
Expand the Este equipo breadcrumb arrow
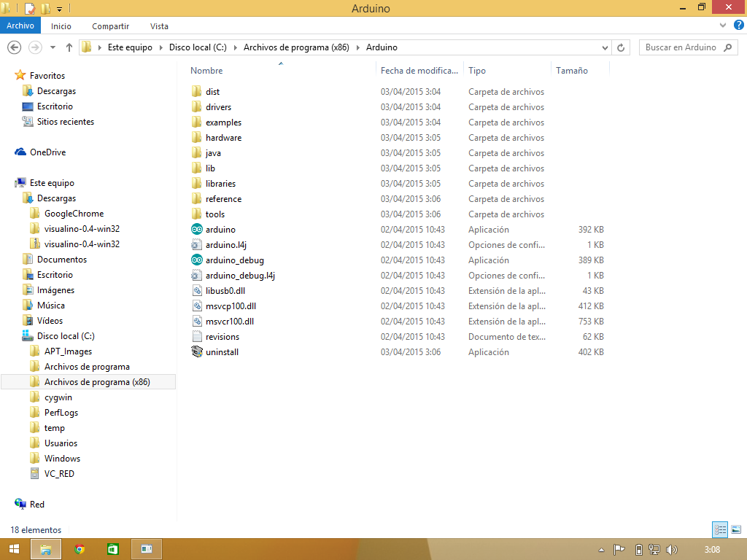tap(160, 47)
